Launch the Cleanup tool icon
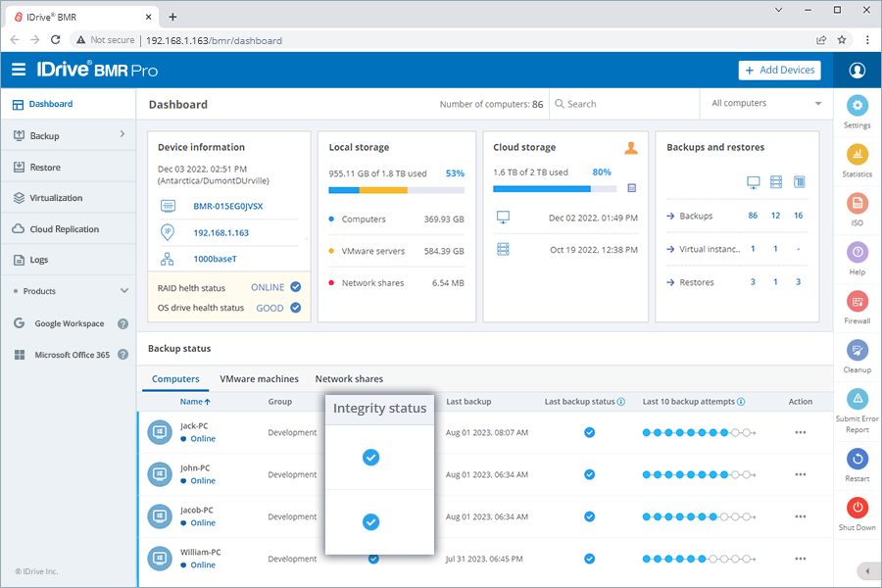Screen dimensions: 882x588 (857, 351)
